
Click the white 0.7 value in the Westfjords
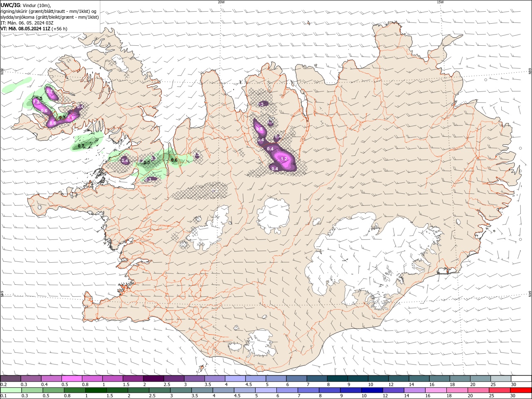49,91
